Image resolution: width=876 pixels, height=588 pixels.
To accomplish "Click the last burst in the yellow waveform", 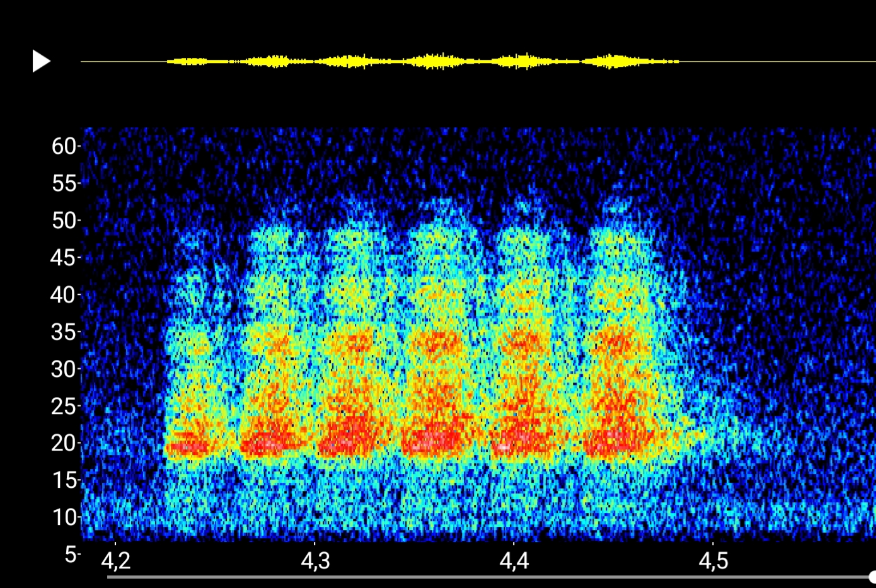I will click(x=613, y=62).
